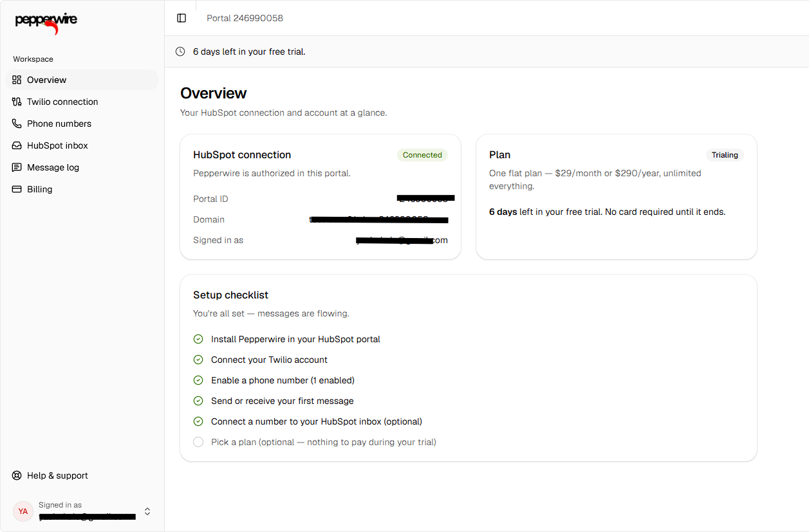809x532 pixels.
Task: Toggle the sidebar panel icon
Action: click(x=181, y=18)
